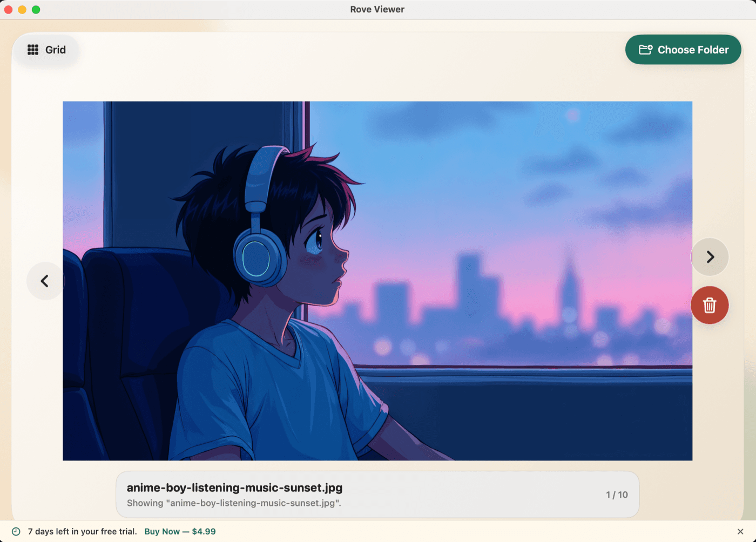Image resolution: width=756 pixels, height=542 pixels.
Task: Go to the next image arrow
Action: coord(710,257)
